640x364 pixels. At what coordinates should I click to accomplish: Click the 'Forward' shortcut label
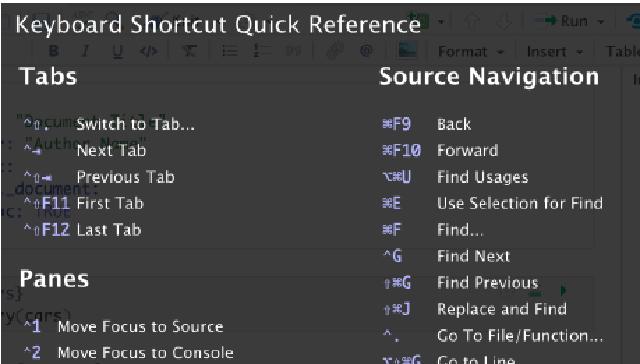pos(467,151)
